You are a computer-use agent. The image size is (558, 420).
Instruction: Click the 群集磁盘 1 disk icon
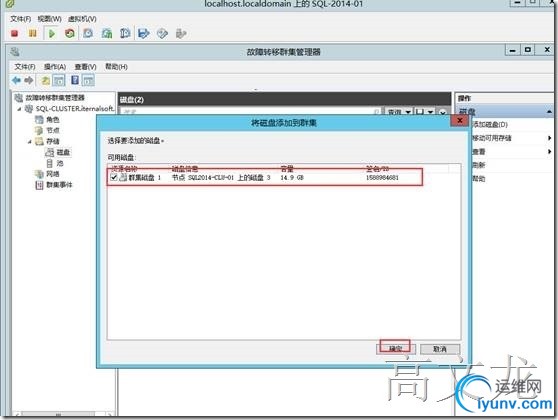click(x=123, y=177)
